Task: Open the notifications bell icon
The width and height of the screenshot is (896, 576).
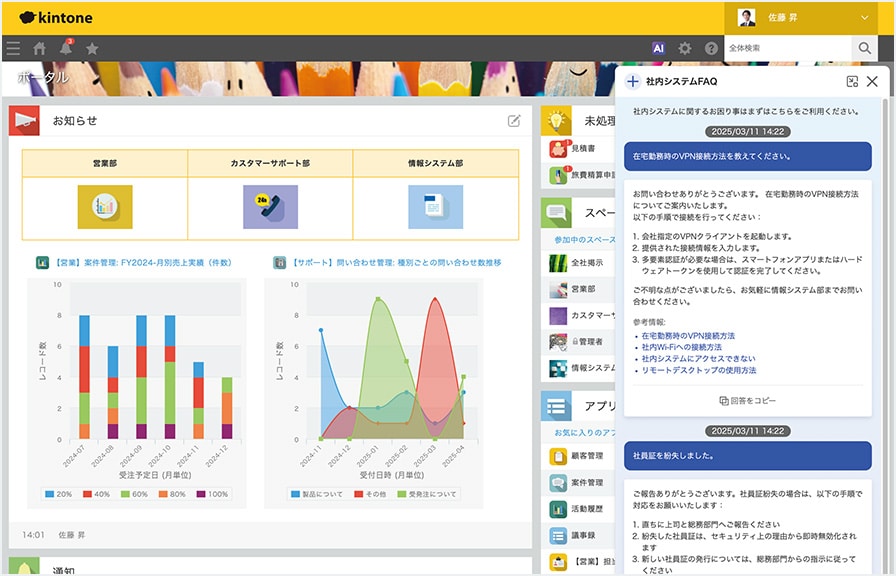Action: pyautogui.click(x=66, y=48)
